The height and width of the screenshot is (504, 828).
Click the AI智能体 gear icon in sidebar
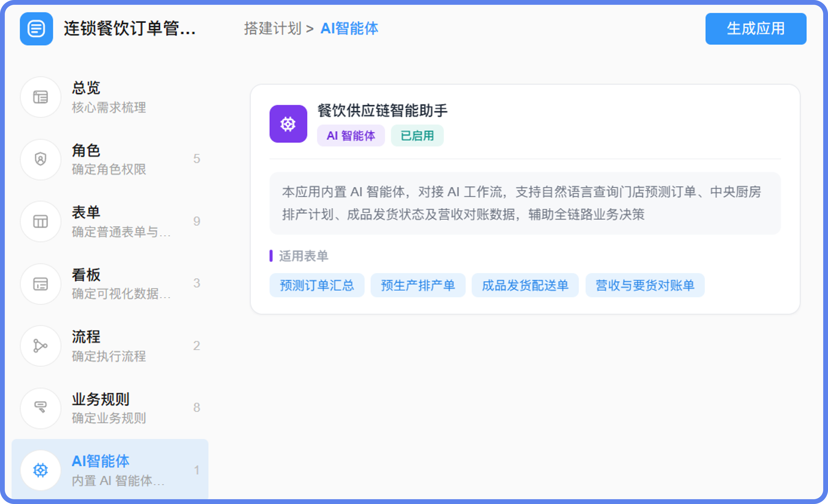click(x=40, y=470)
